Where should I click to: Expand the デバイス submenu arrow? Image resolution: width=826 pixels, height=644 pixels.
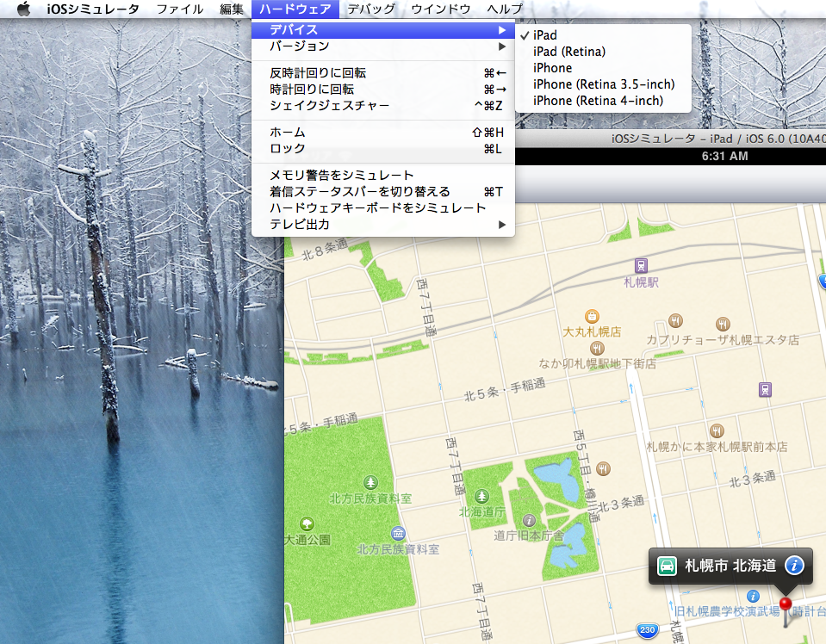pos(502,30)
